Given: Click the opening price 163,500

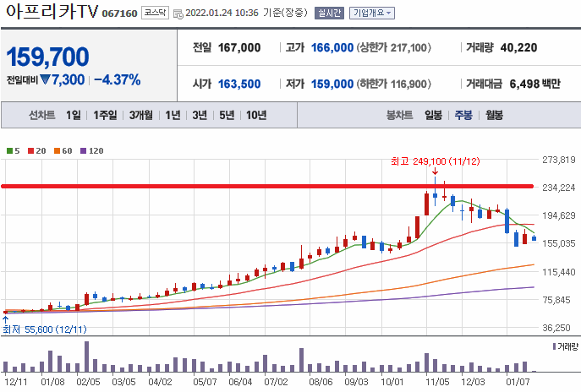Looking at the screenshot, I should click(x=239, y=84).
